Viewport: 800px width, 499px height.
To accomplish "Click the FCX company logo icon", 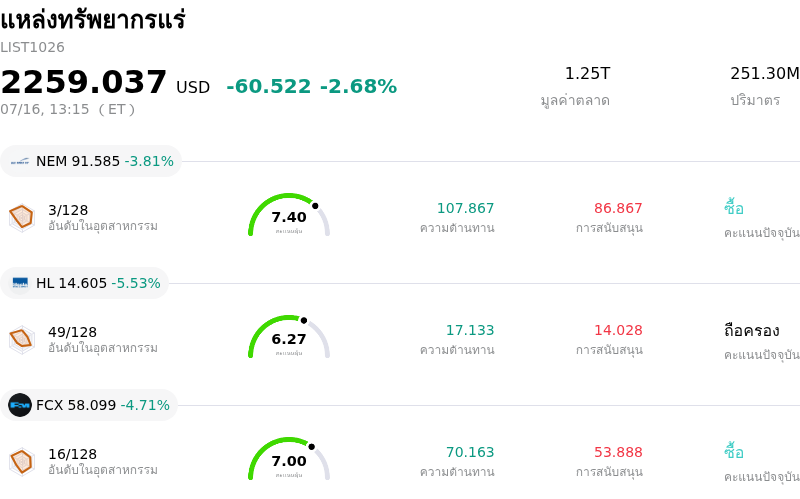I will click(x=20, y=405).
